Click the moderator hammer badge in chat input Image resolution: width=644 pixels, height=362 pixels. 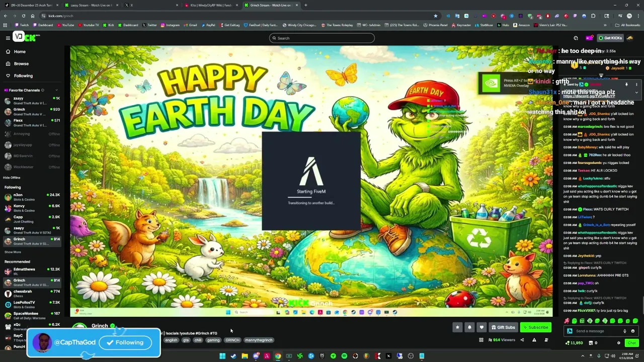[570, 331]
